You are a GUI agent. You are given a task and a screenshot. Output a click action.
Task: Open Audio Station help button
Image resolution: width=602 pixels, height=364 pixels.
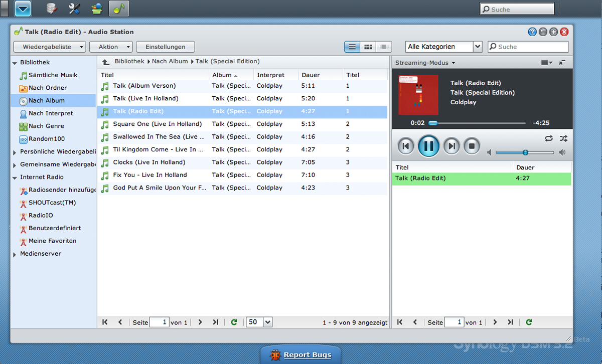532,32
